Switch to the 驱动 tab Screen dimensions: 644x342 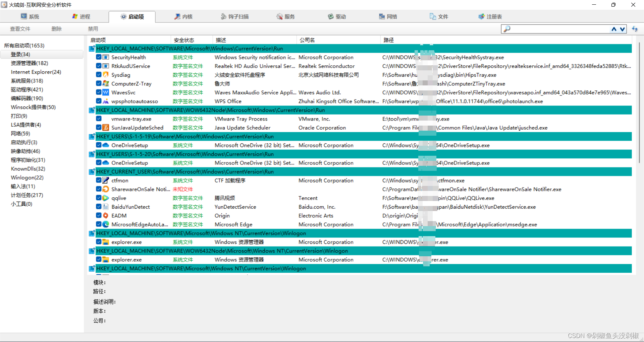click(337, 16)
